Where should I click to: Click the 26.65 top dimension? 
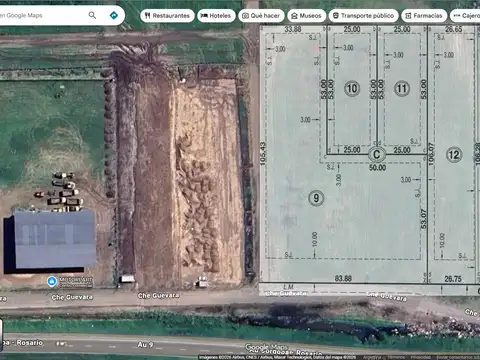tap(454, 29)
